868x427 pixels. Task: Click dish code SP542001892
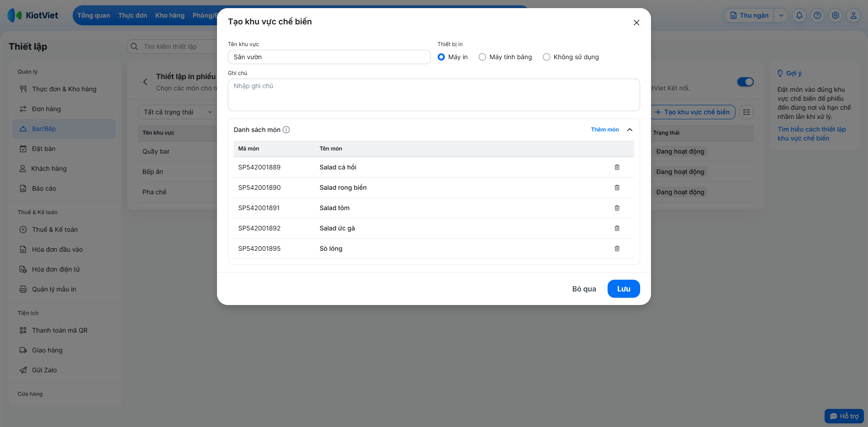coord(259,228)
